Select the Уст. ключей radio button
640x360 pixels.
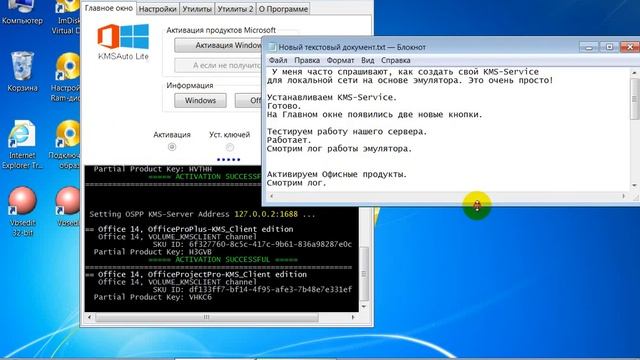(230, 147)
